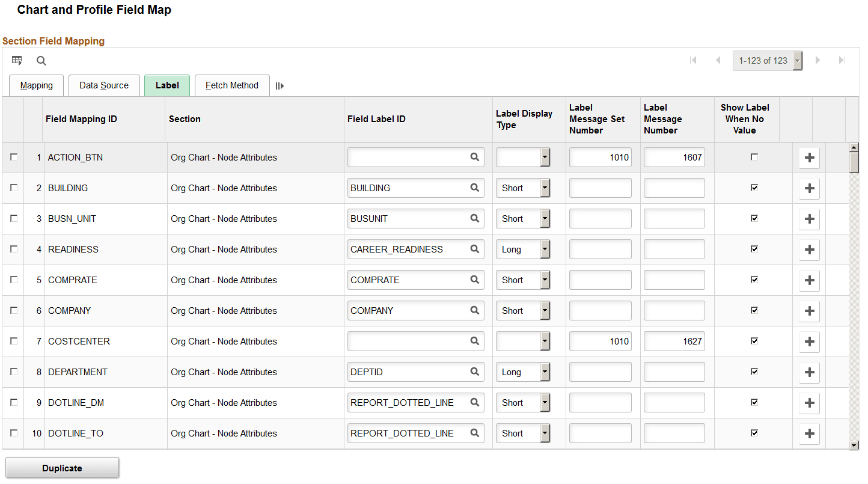Switch to the Fetch Method tab

(x=232, y=85)
